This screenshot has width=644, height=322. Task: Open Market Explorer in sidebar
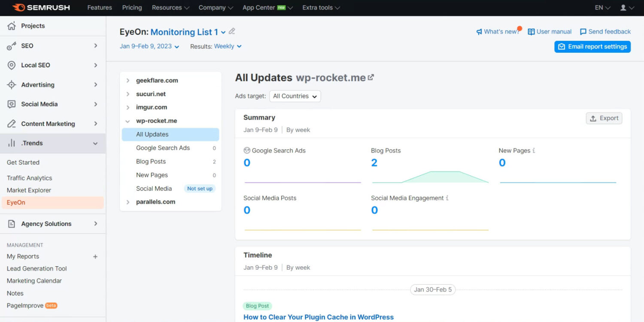click(29, 190)
